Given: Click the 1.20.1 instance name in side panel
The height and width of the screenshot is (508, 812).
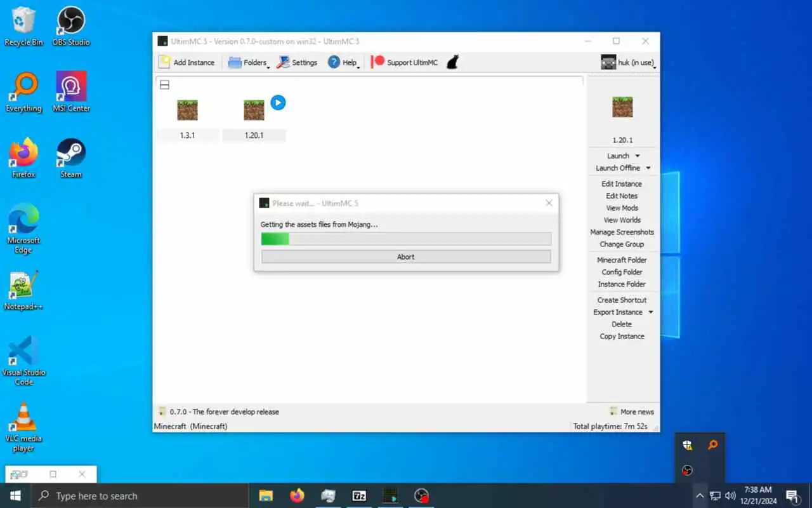Looking at the screenshot, I should click(622, 140).
